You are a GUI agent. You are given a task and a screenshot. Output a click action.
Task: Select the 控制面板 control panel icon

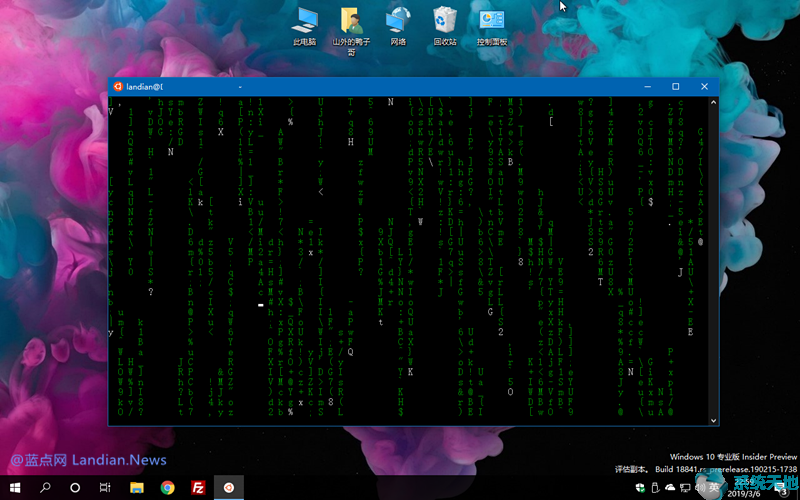(492, 27)
